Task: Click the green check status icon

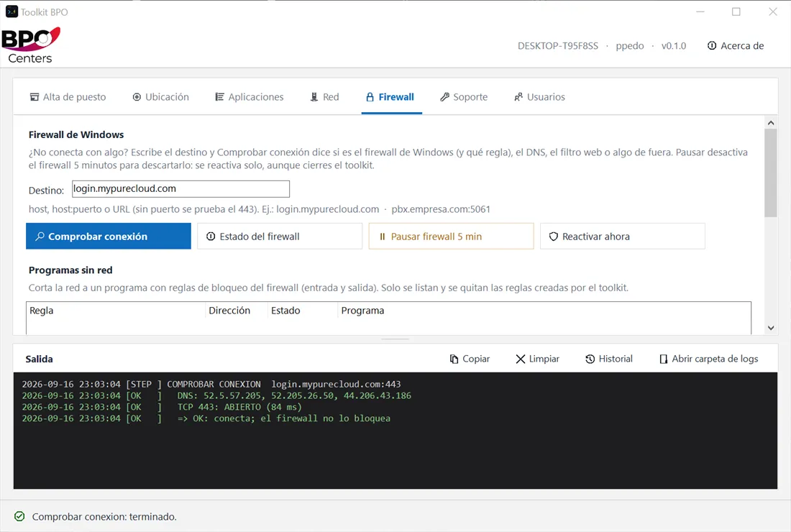Action: [x=19, y=516]
